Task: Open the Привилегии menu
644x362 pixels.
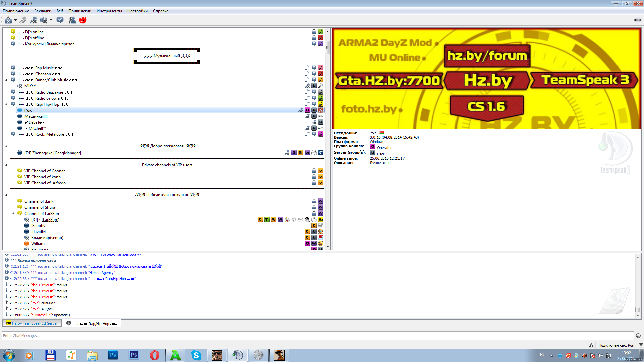Action: pyautogui.click(x=80, y=11)
